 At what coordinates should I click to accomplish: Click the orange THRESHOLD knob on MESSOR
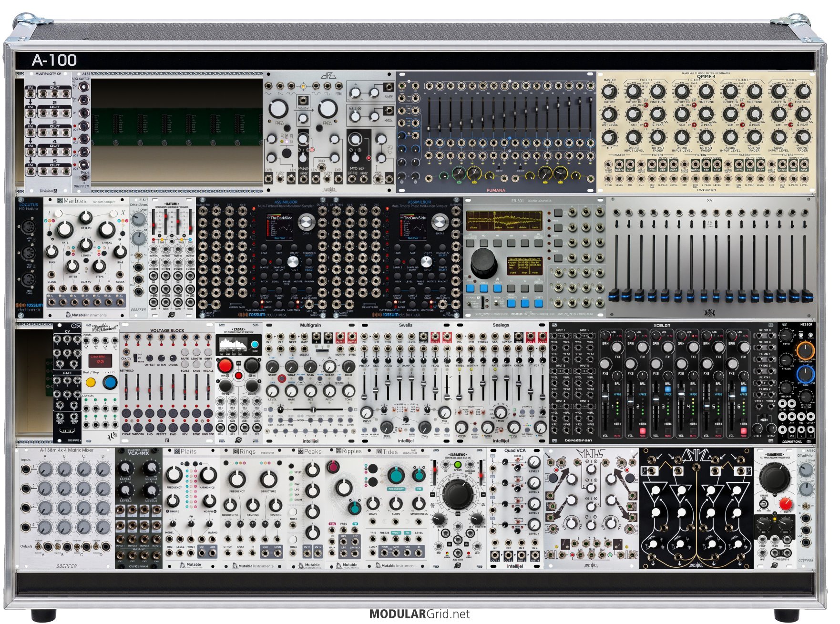tap(805, 351)
